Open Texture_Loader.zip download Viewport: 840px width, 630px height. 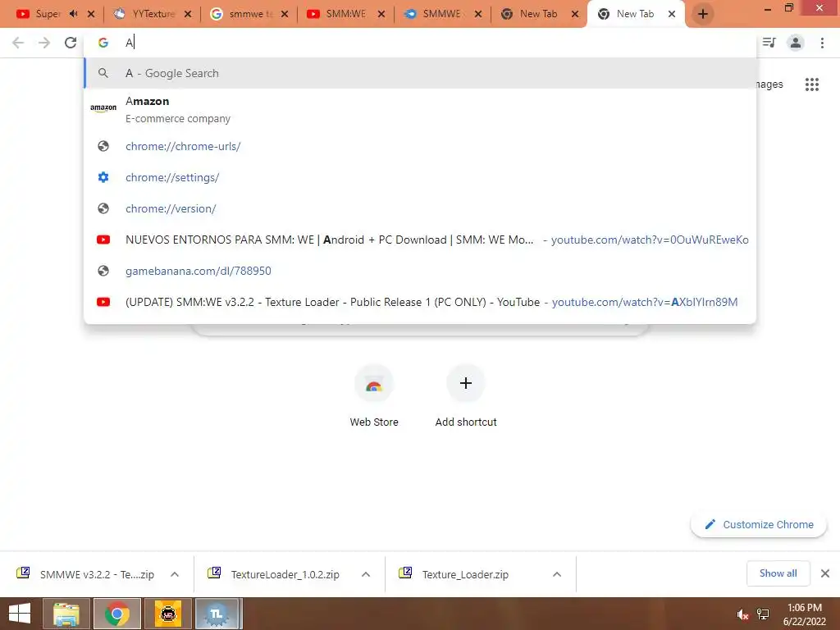[x=454, y=574]
